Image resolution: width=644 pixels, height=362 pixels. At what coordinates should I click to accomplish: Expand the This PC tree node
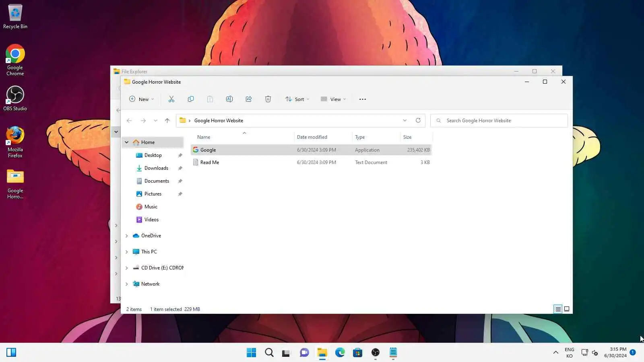[127, 252]
